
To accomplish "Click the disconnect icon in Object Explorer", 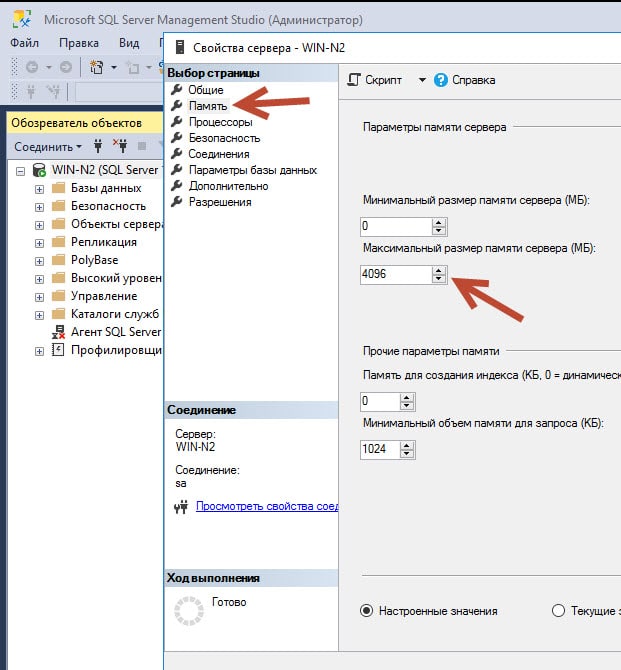I will (120, 146).
